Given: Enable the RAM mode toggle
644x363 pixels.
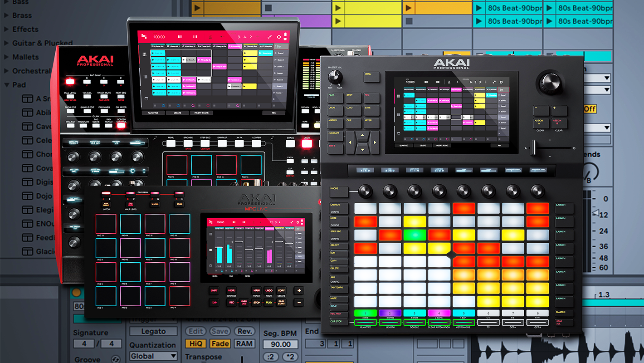Looking at the screenshot, I should 244,343.
